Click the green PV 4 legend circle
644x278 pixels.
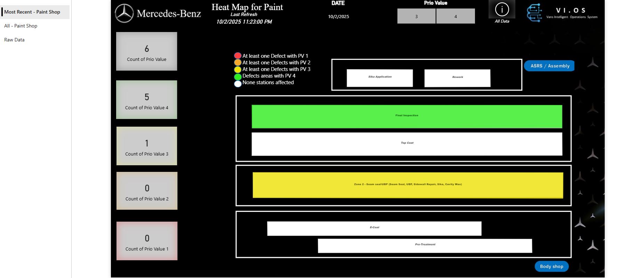(238, 76)
